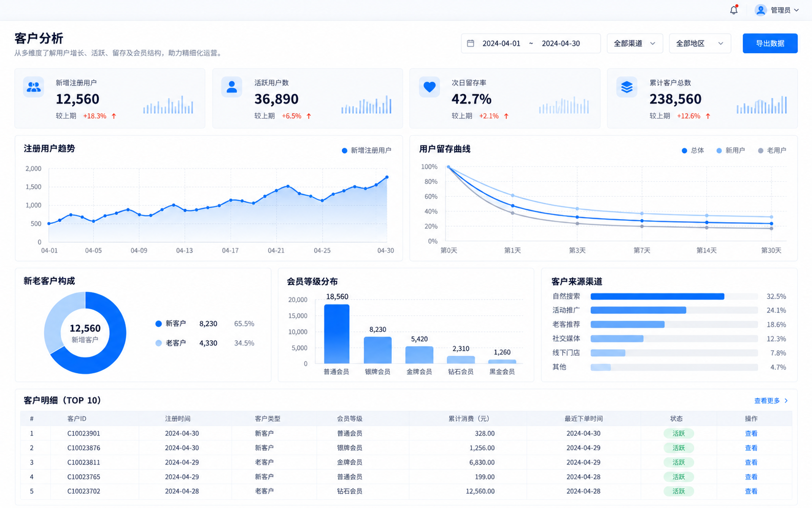
Task: Click 活跃 status badge for C10023811
Action: tap(678, 462)
